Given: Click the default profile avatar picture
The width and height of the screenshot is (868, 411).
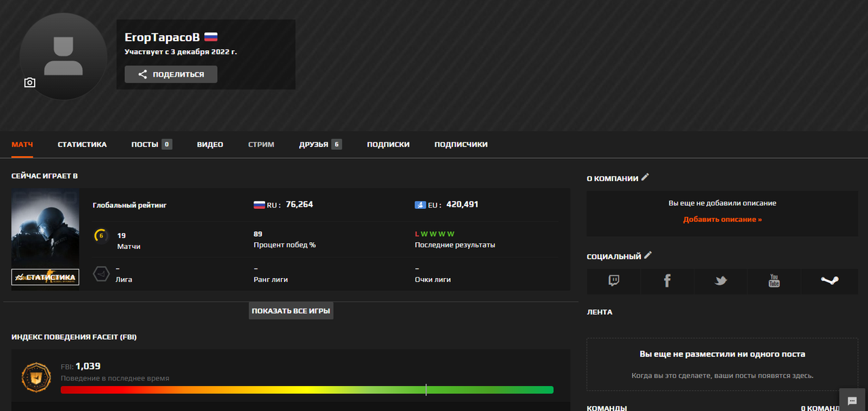Looking at the screenshot, I should pos(63,56).
